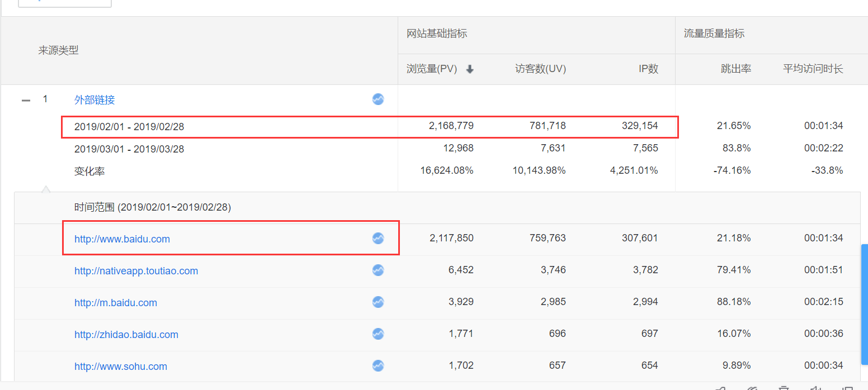This screenshot has height=390, width=868.
Task: Sort table by IP数 column
Action: pos(648,69)
